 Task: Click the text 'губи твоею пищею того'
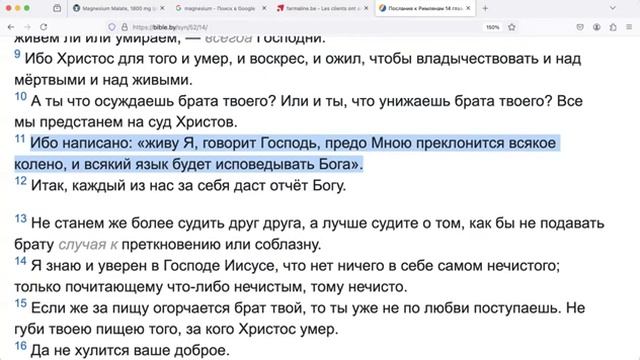97,329
